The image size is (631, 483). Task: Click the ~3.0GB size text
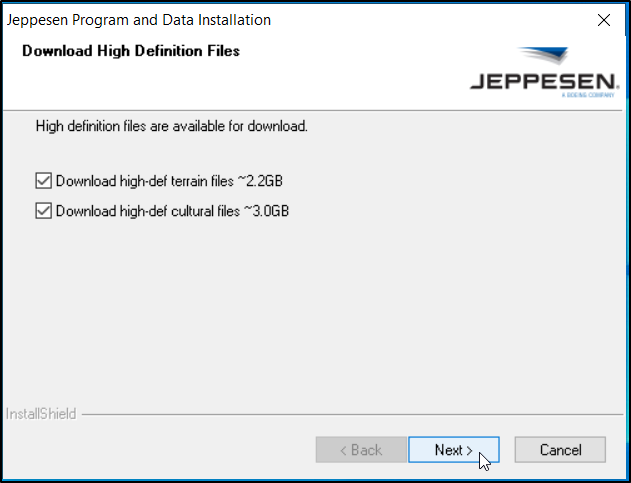(267, 211)
